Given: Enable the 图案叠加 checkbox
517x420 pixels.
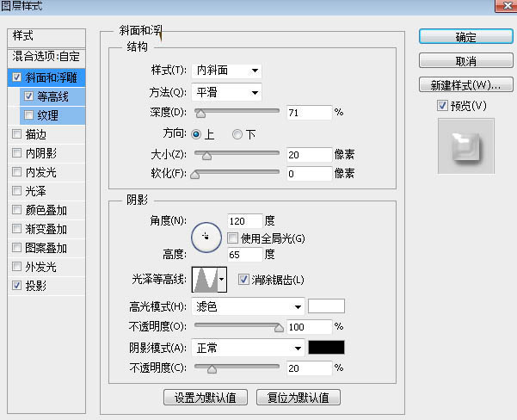Looking at the screenshot, I should [16, 248].
